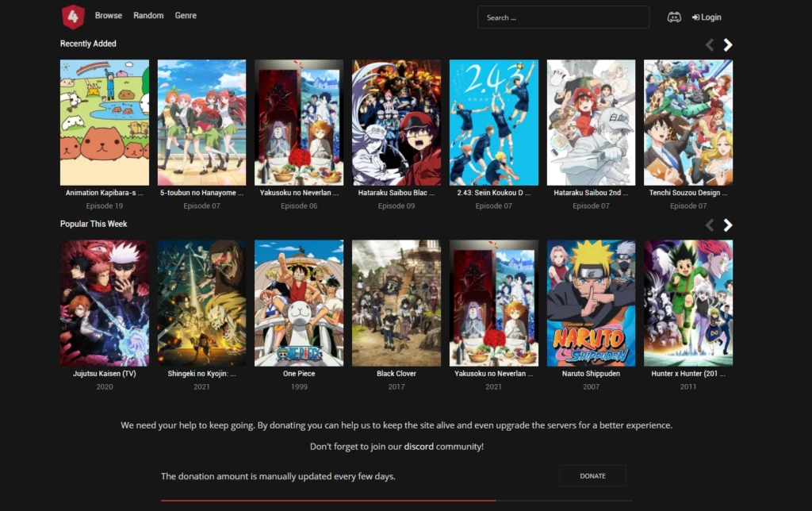The height and width of the screenshot is (511, 812).
Task: Open the Browse menu
Action: point(108,16)
